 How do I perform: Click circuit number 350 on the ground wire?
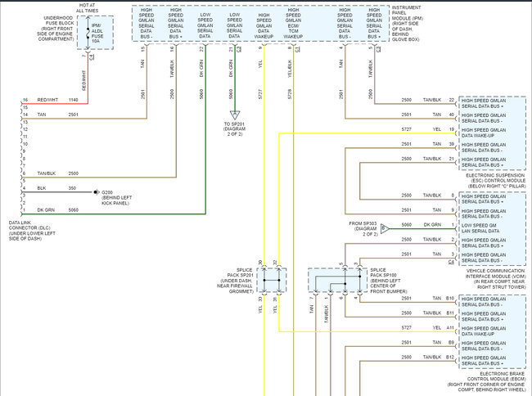tap(72, 188)
